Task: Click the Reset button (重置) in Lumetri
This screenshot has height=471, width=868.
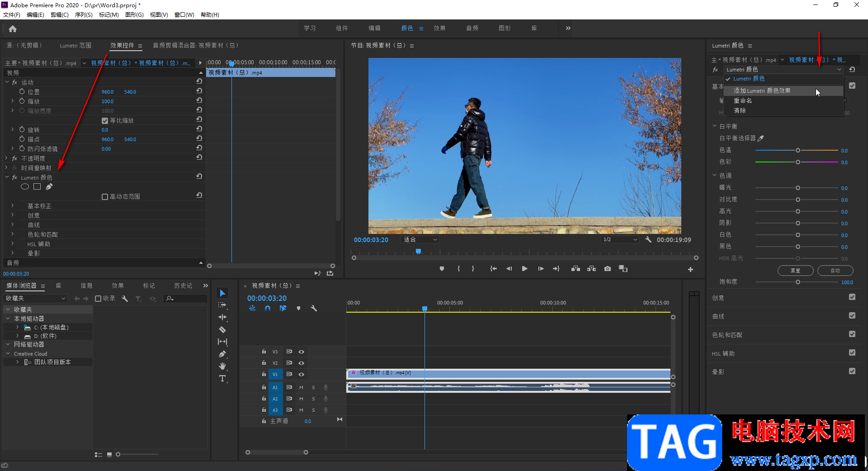Action: point(795,271)
